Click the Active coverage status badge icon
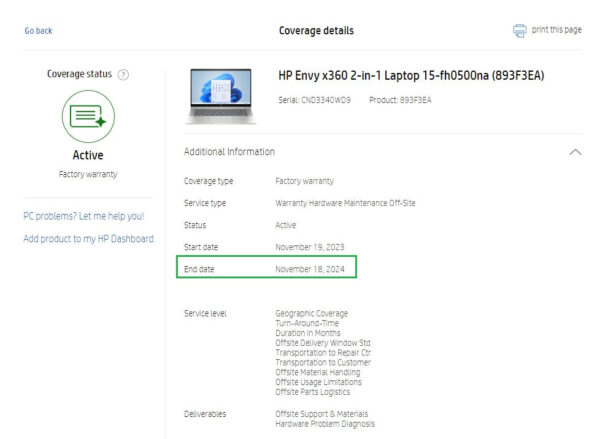 point(88,116)
